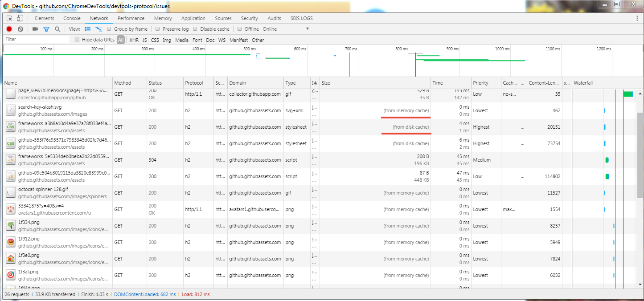The image size is (644, 301).
Task: Enable the Preserve log checkbox
Action: click(157, 28)
